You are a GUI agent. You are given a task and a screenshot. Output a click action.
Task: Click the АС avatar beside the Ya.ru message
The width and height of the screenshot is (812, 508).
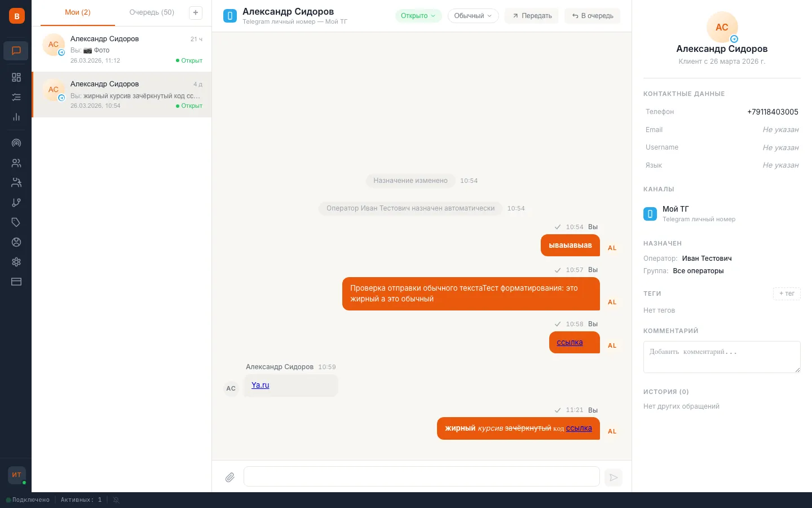tap(231, 388)
